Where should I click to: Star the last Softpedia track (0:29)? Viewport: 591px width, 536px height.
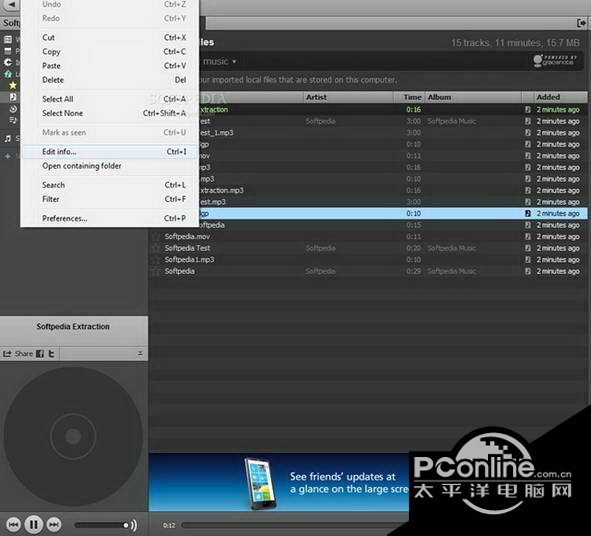click(155, 271)
